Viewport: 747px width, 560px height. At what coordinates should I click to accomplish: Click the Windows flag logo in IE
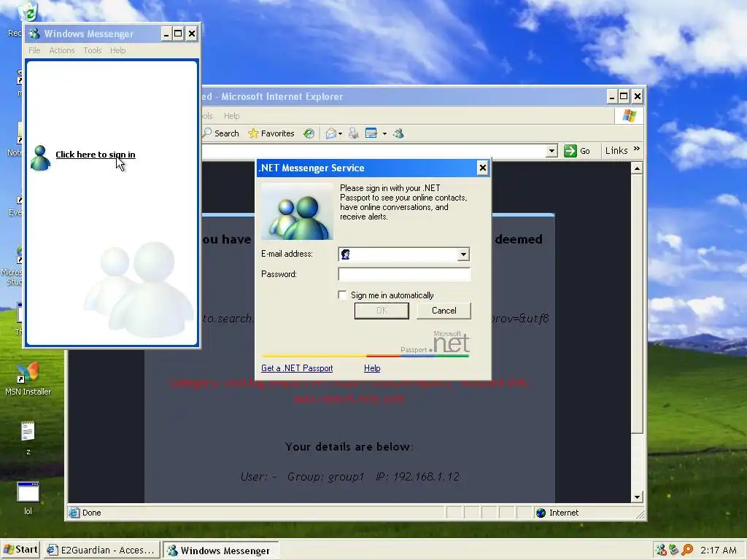(630, 115)
